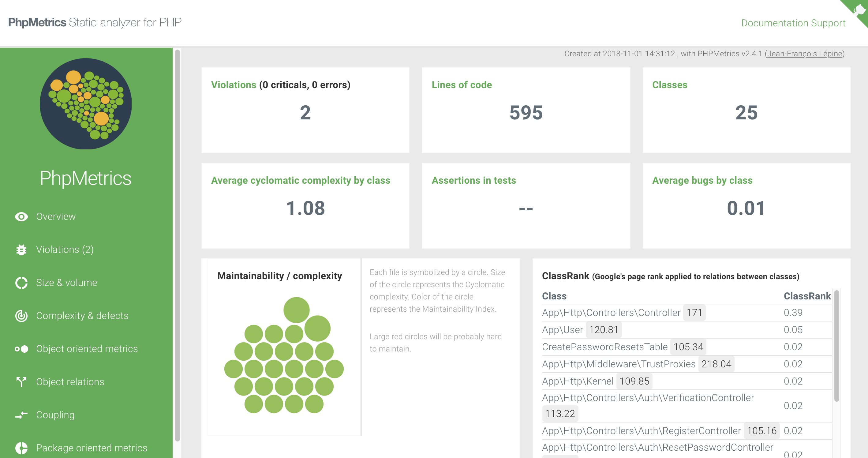Select the Package oriented metrics pie icon
Viewport: 868px width, 458px height.
[21, 448]
